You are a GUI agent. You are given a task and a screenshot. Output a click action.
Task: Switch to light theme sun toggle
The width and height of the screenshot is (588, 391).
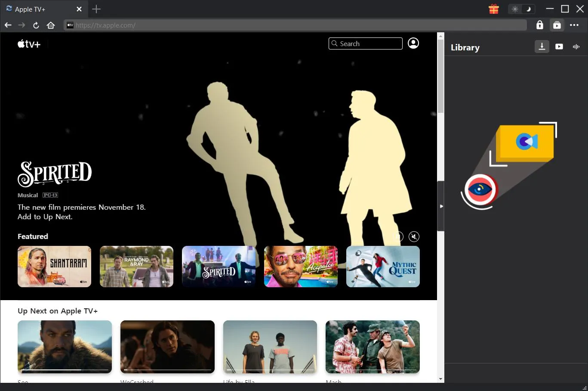515,9
